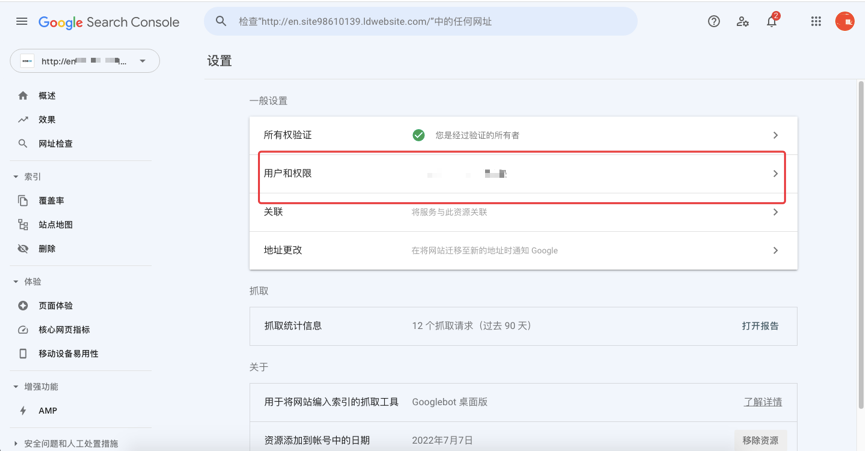Image resolution: width=865 pixels, height=451 pixels.
Task: Click the Google Search Console logo
Action: pos(109,22)
